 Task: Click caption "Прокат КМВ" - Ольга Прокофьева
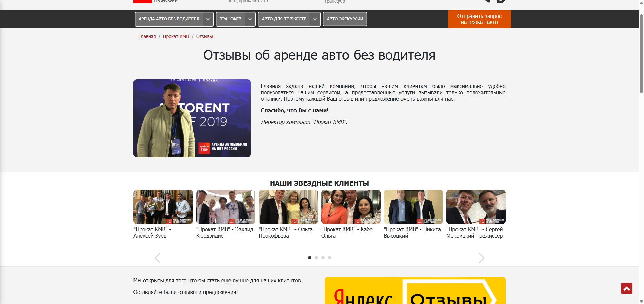285,233
